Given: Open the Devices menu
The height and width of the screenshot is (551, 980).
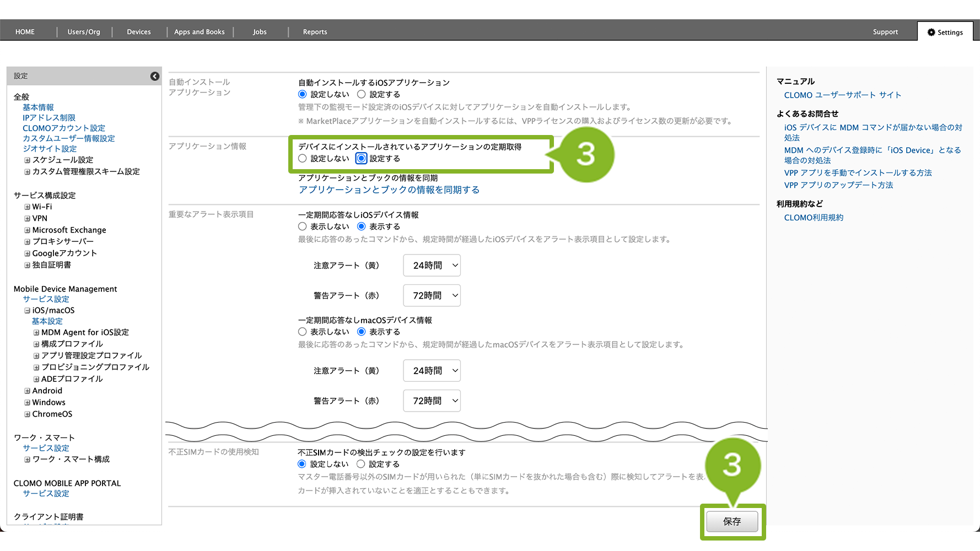Looking at the screenshot, I should pyautogui.click(x=138, y=32).
